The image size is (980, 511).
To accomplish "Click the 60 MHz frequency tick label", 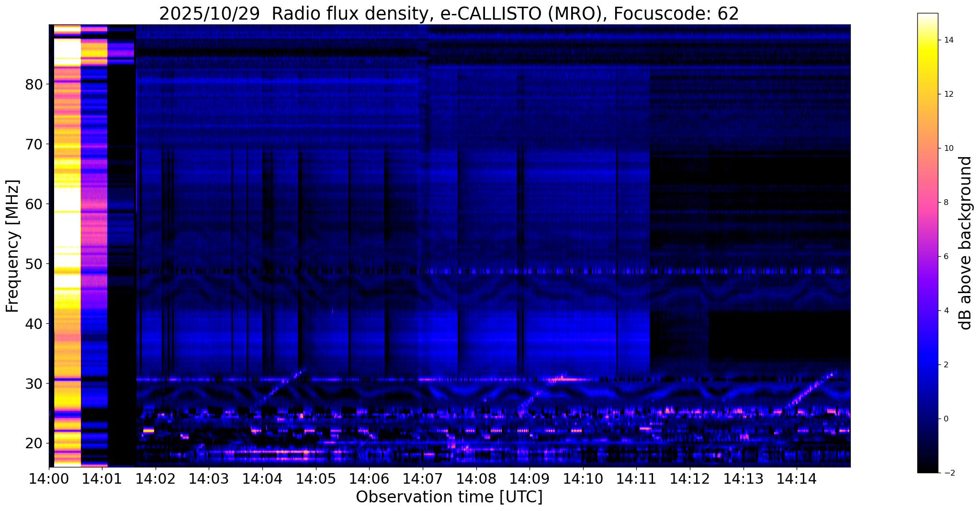I will point(34,204).
